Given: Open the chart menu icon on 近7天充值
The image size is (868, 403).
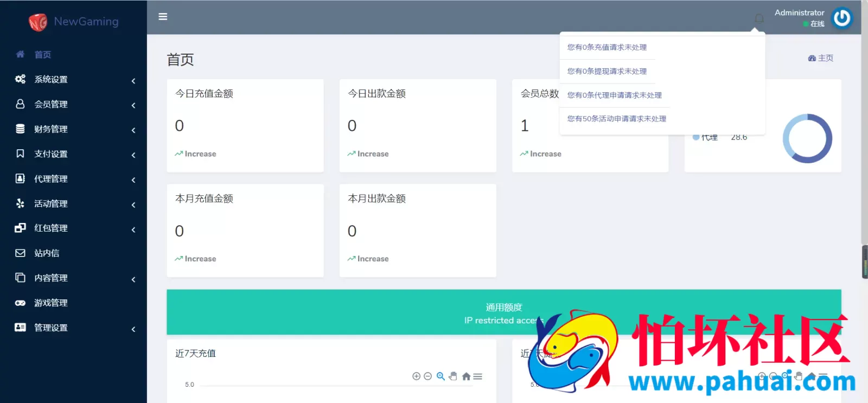Looking at the screenshot, I should 477,376.
